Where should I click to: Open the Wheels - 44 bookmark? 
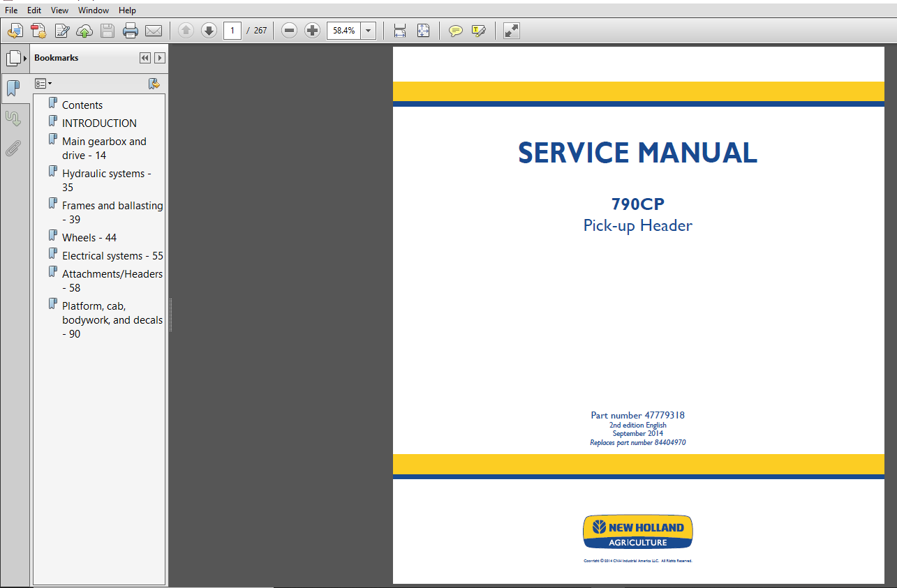(x=89, y=238)
